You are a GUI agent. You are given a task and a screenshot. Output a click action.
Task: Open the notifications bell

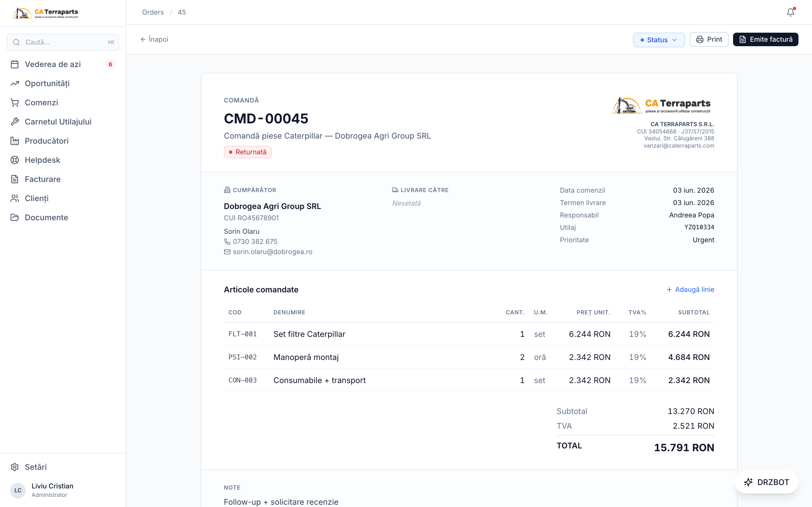tap(791, 12)
